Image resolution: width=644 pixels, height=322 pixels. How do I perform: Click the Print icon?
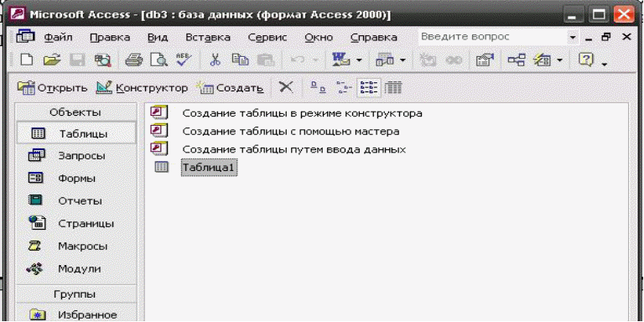point(133,60)
